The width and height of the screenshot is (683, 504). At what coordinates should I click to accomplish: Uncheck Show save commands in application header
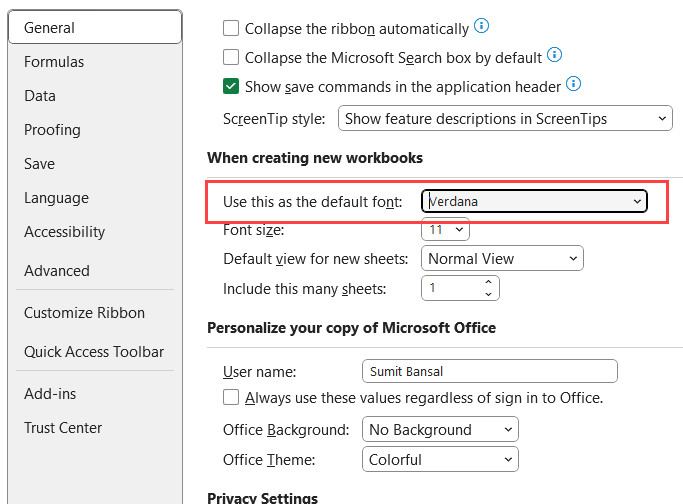pyautogui.click(x=231, y=86)
